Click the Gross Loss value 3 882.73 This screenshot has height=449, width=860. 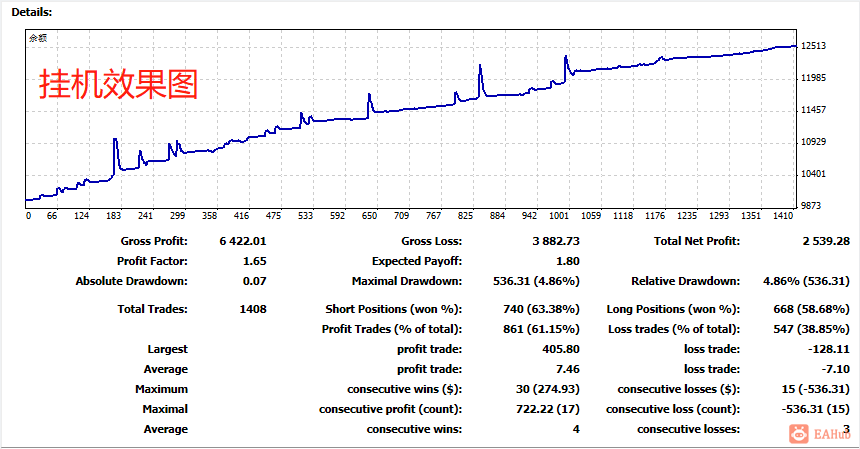coord(556,241)
